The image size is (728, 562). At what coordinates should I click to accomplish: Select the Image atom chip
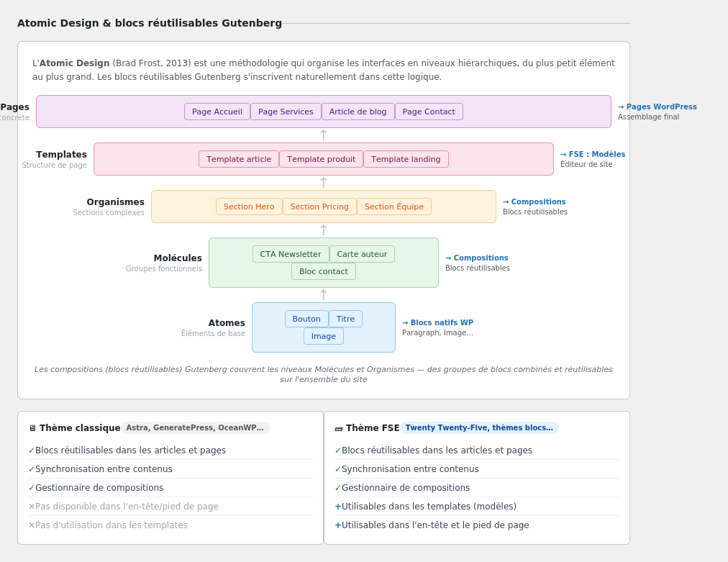(324, 336)
